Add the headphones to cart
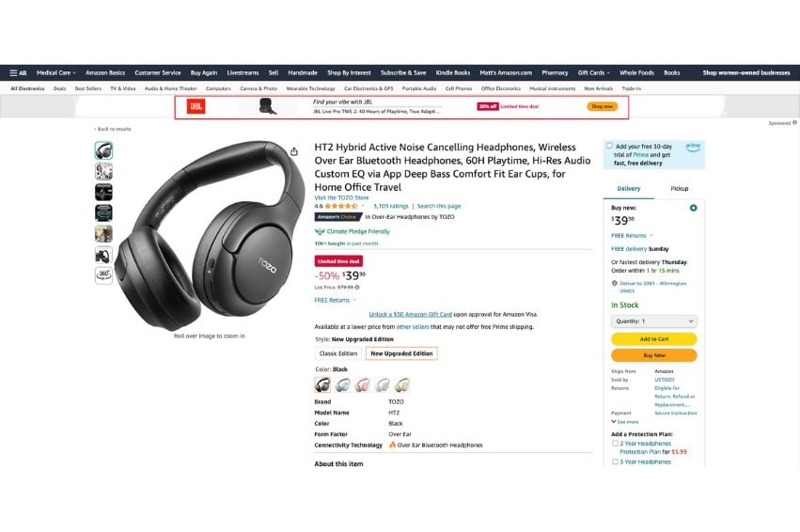 click(654, 338)
